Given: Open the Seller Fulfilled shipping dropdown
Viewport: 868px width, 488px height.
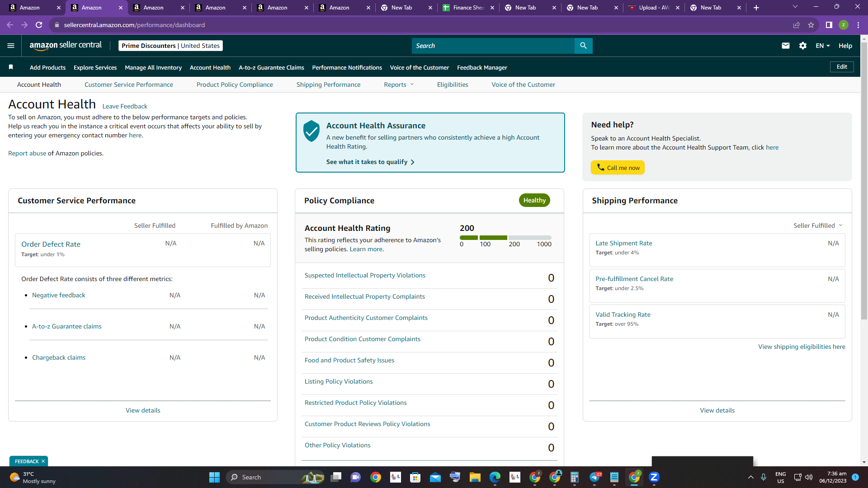Looking at the screenshot, I should 818,225.
